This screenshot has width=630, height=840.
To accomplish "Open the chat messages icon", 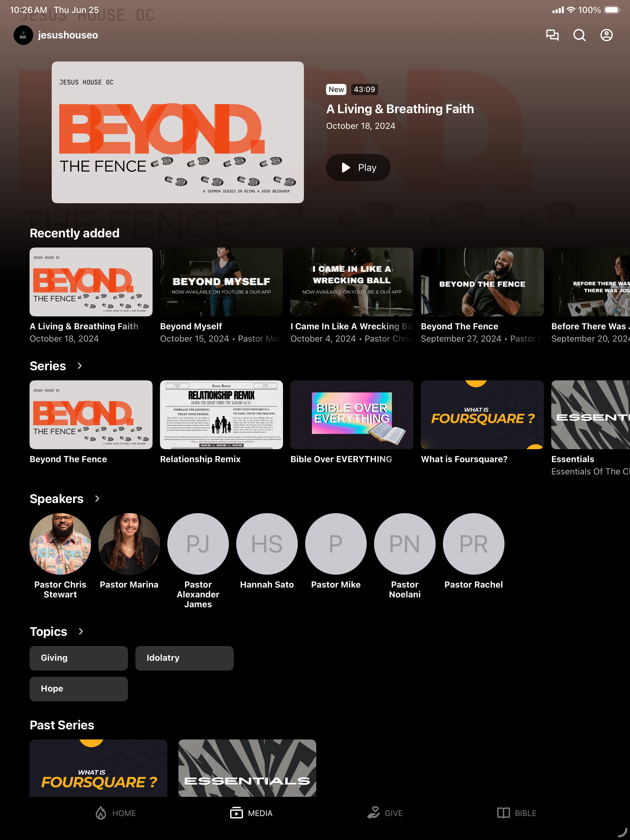I will pyautogui.click(x=552, y=35).
